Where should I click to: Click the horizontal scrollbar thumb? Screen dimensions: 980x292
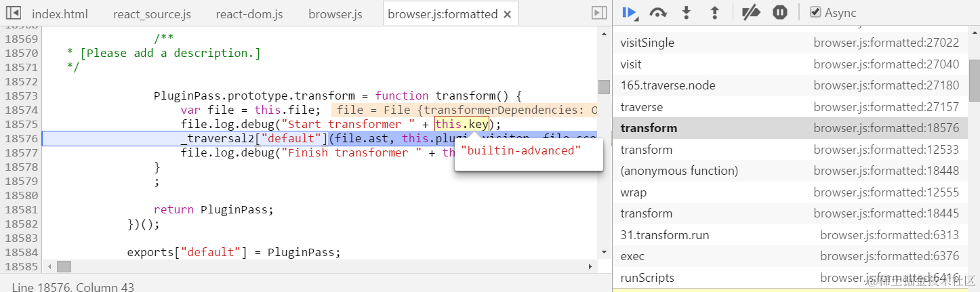click(x=64, y=267)
